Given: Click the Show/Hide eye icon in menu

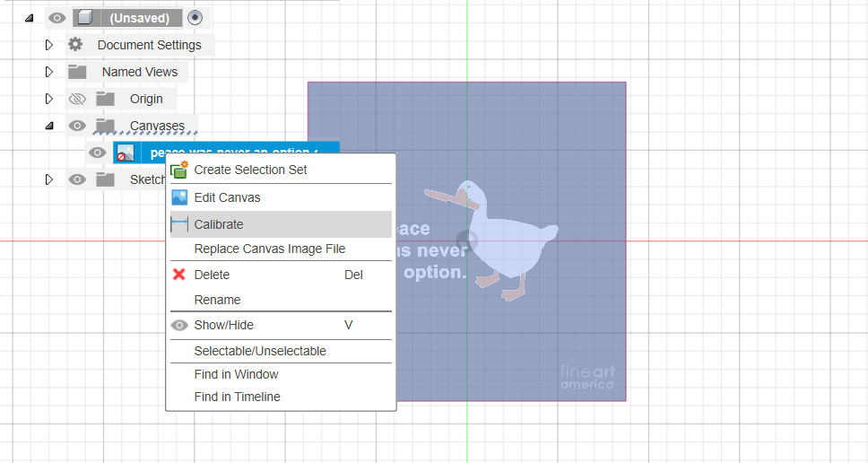Looking at the screenshot, I should pos(178,325).
